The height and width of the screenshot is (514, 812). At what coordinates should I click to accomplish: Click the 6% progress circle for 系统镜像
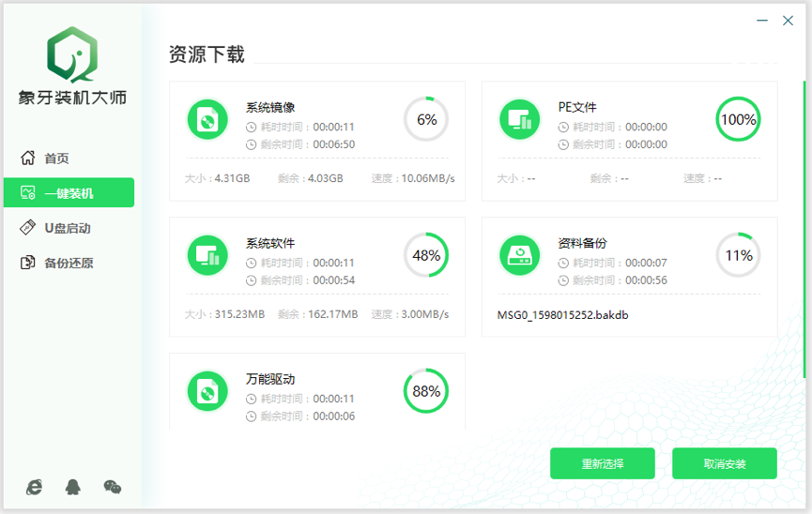[x=426, y=119]
